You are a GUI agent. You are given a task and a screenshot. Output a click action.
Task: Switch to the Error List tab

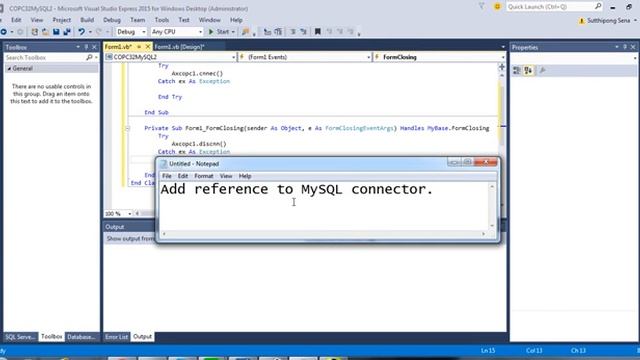(x=117, y=337)
